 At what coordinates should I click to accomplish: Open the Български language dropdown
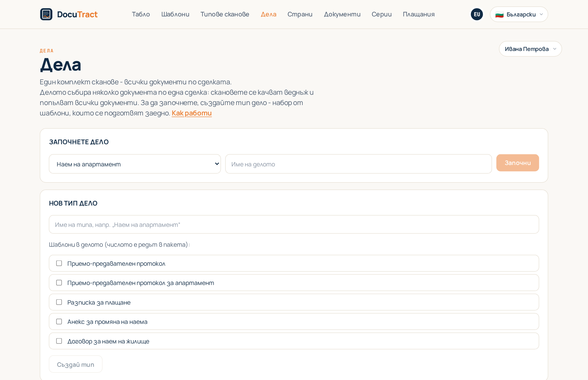[x=519, y=14]
